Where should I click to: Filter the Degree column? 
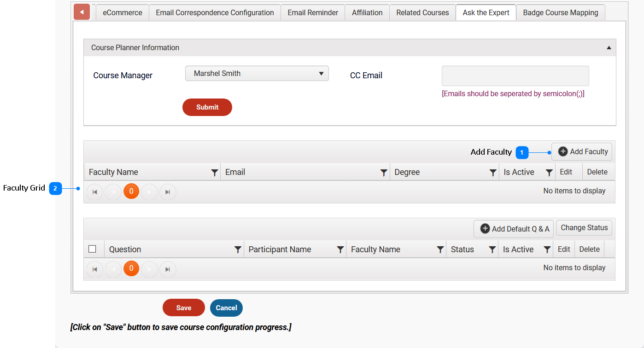[492, 173]
